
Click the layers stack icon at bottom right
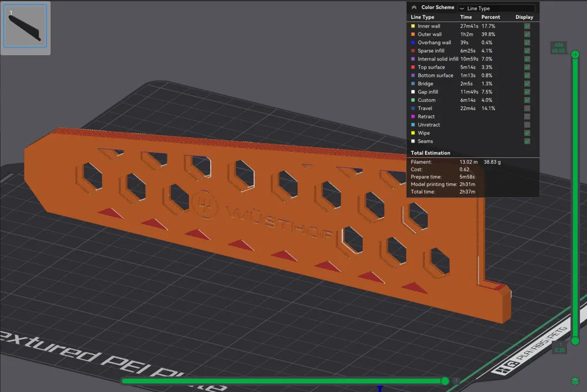(x=575, y=381)
